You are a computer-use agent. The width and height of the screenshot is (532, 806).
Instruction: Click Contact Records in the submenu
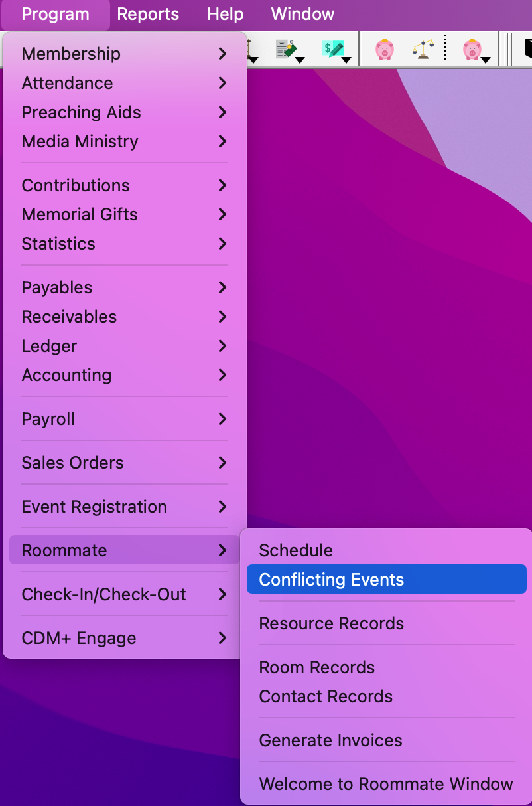[326, 696]
